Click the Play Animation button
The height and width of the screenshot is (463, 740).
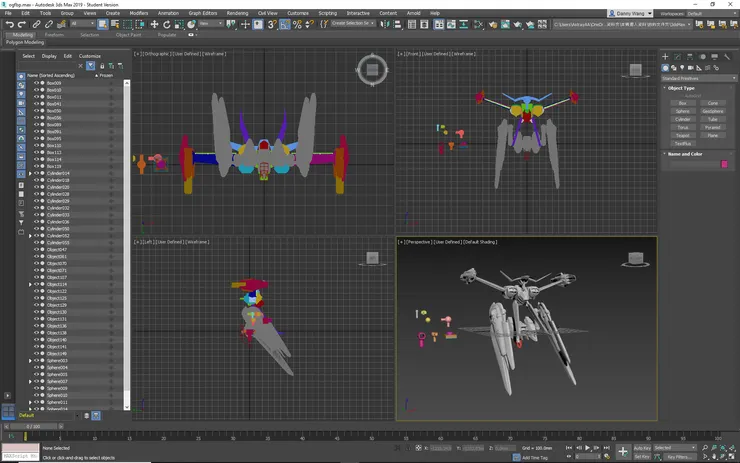click(x=588, y=447)
